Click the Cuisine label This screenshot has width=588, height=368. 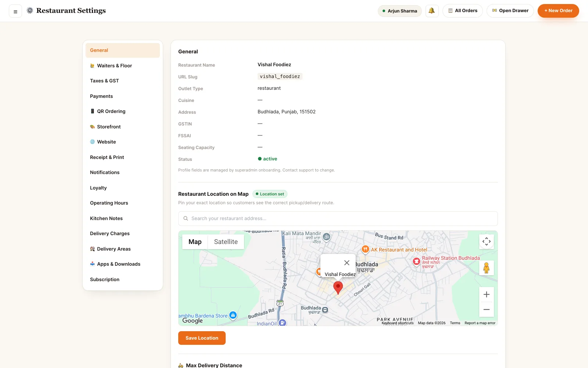pos(186,100)
